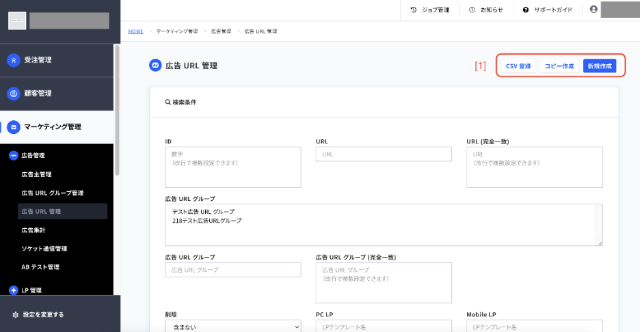644x332 pixels.
Task: Click 広告管理 in the breadcrumb
Action: (x=222, y=31)
